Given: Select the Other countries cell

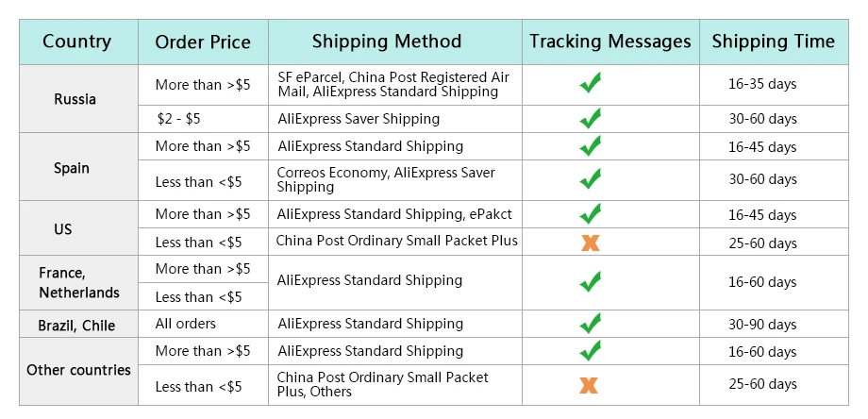Looking at the screenshot, I should tap(78, 372).
